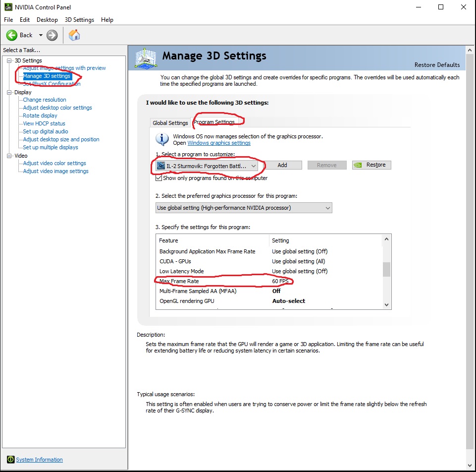Viewport: 476px width, 472px height.
Task: Click the Restore button
Action: pos(371,165)
